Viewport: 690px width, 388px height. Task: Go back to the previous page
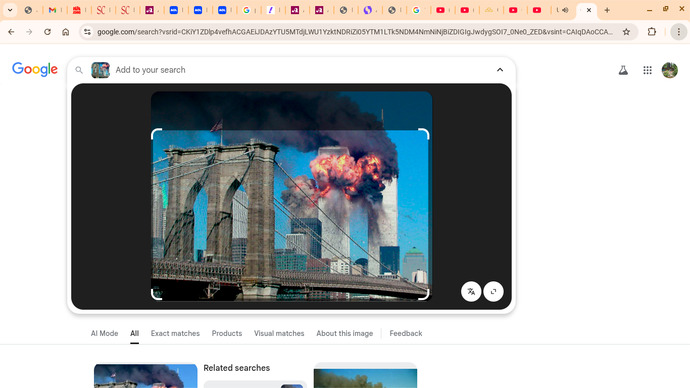pos(11,32)
